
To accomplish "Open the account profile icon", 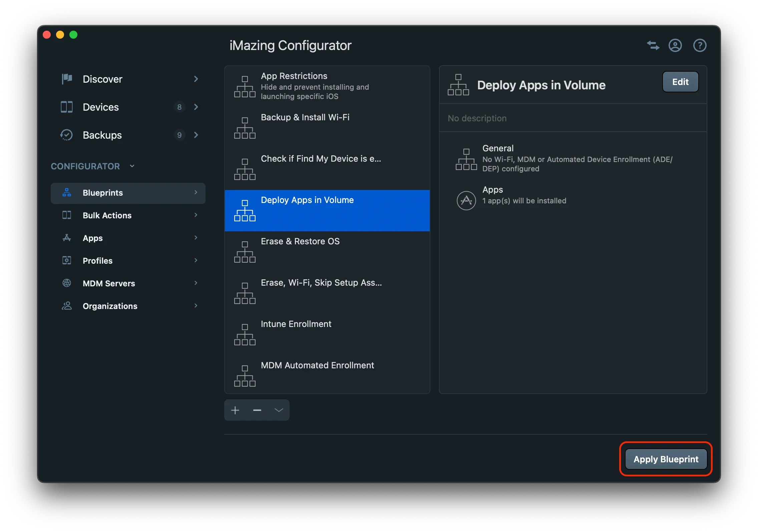I will click(x=675, y=45).
